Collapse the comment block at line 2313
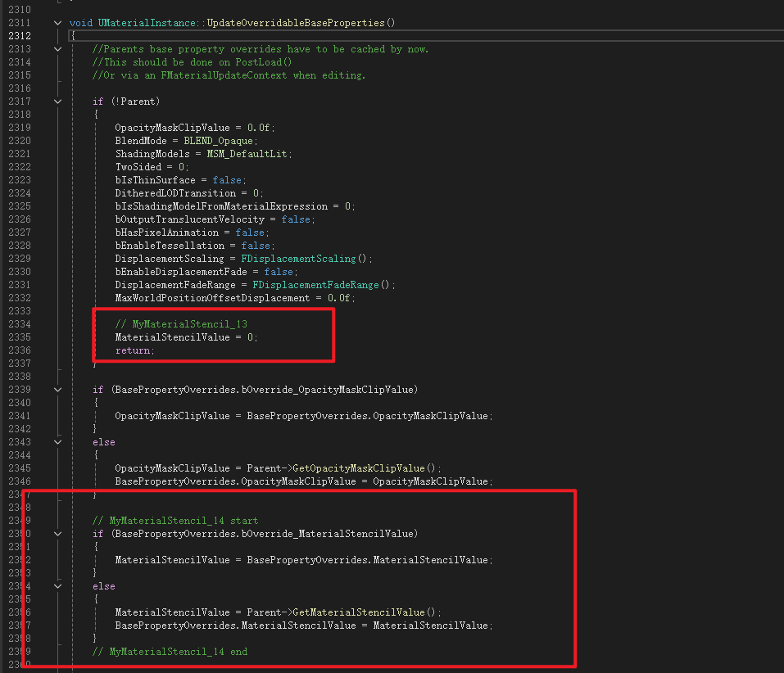The image size is (784, 673). pos(57,49)
